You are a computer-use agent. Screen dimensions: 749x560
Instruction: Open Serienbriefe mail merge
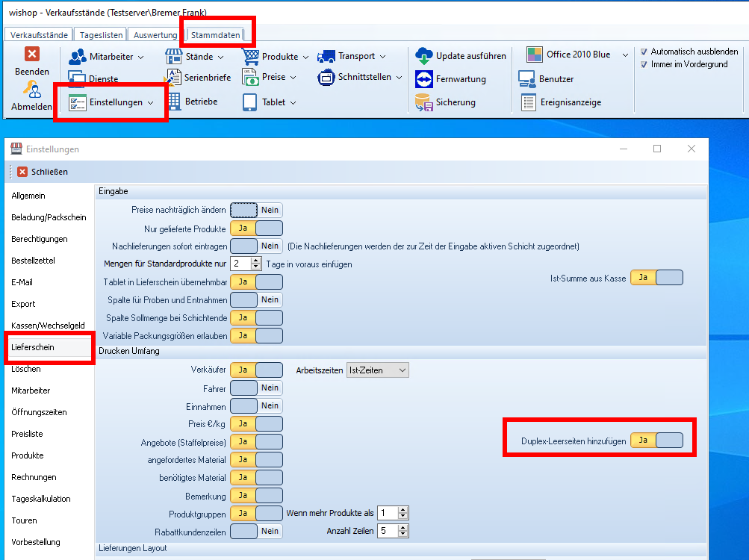173,78
